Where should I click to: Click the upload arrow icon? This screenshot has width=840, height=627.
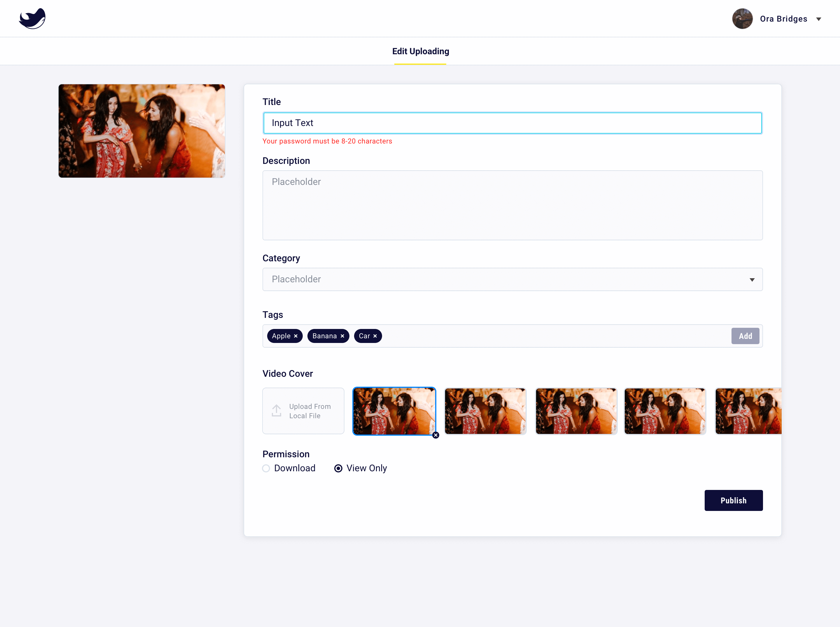click(x=276, y=411)
